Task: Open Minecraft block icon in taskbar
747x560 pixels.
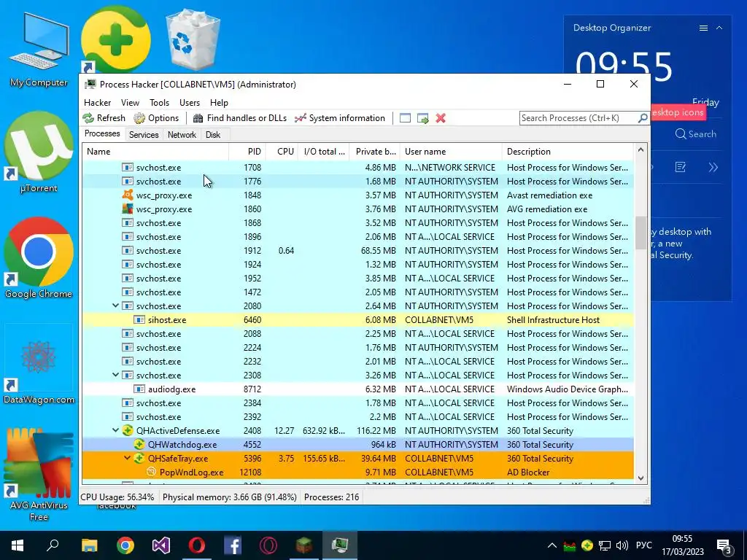Action: coord(304,545)
